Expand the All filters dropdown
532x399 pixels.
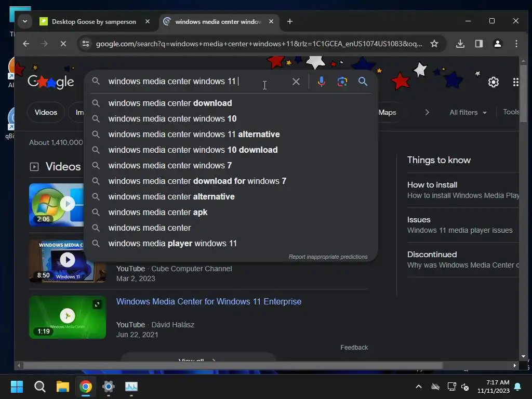[468, 112]
